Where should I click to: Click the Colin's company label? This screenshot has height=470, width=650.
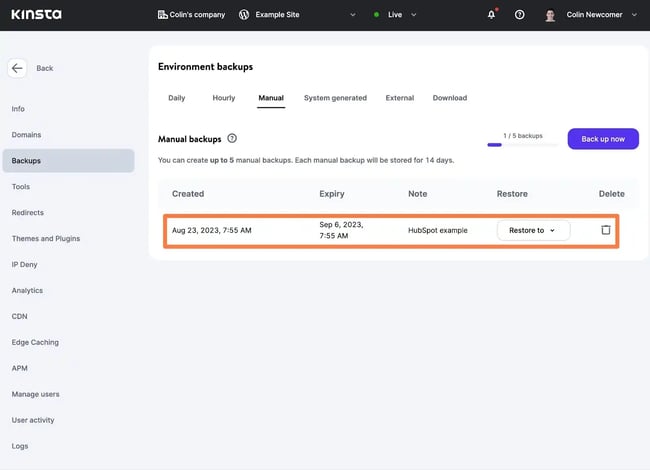(x=197, y=15)
